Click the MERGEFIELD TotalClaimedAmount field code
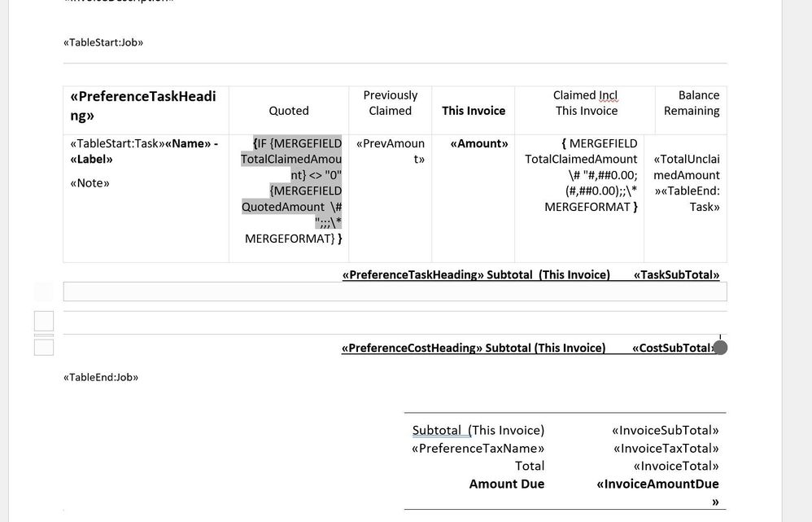 click(x=581, y=175)
